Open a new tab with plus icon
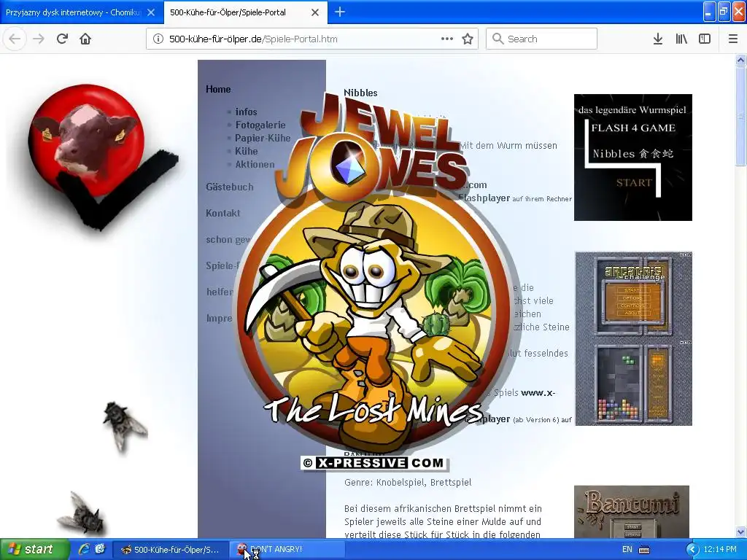Viewport: 747px width, 560px height. (340, 12)
